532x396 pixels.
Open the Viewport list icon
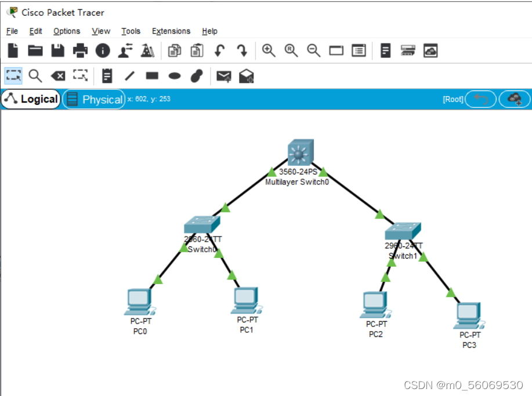tap(359, 50)
